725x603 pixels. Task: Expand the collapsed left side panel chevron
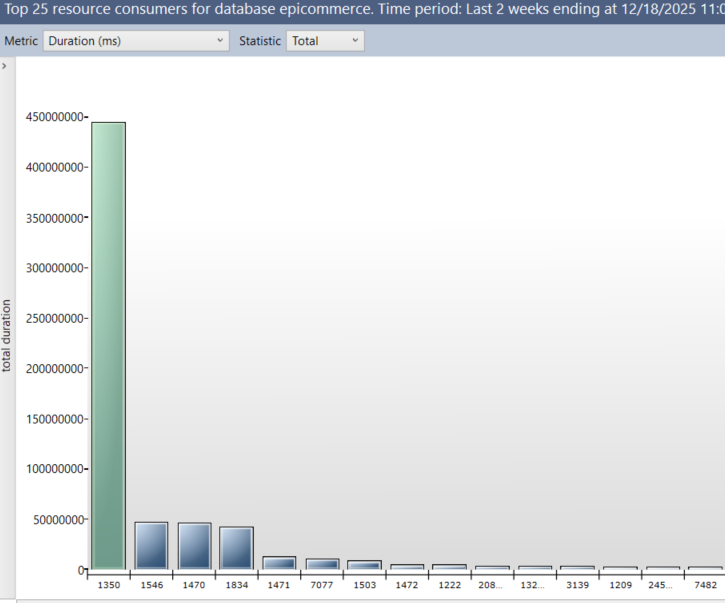[x=5, y=66]
